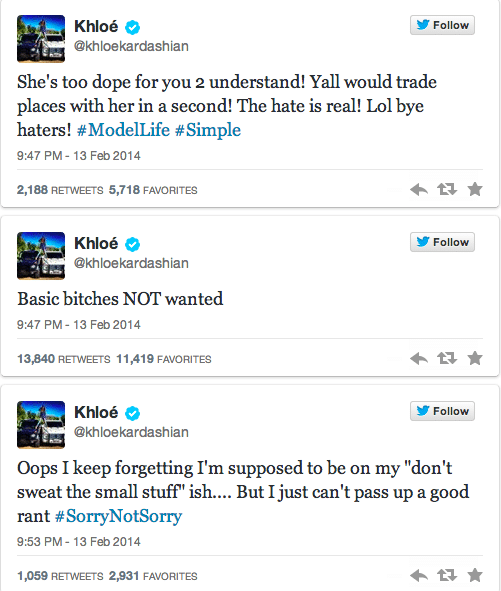
Task: Reply to the #SorryNotSorry tweet
Action: pos(419,575)
